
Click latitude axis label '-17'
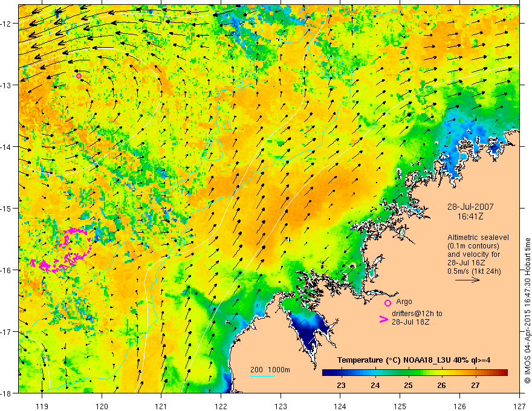7,331
